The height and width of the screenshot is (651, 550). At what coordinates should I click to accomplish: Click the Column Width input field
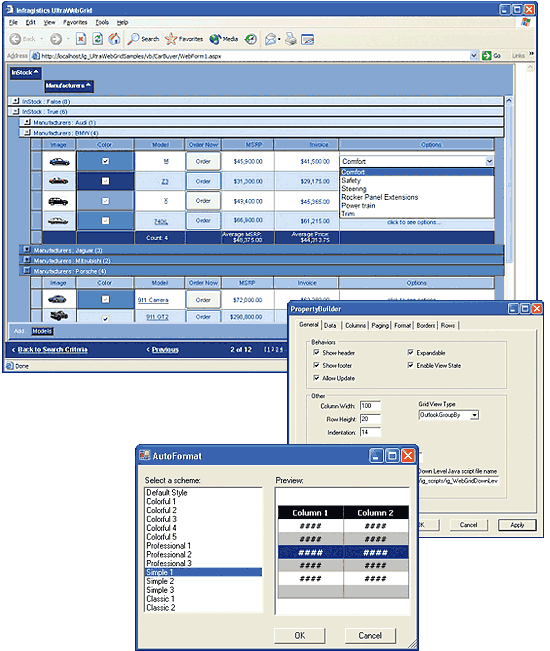(370, 406)
